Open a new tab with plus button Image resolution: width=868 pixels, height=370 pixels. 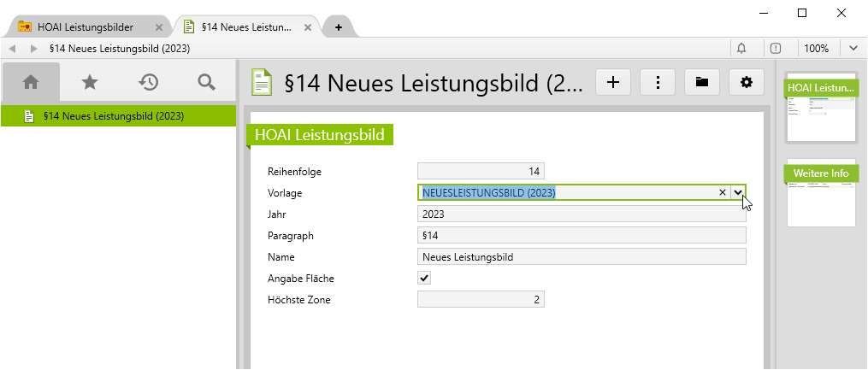(x=339, y=27)
